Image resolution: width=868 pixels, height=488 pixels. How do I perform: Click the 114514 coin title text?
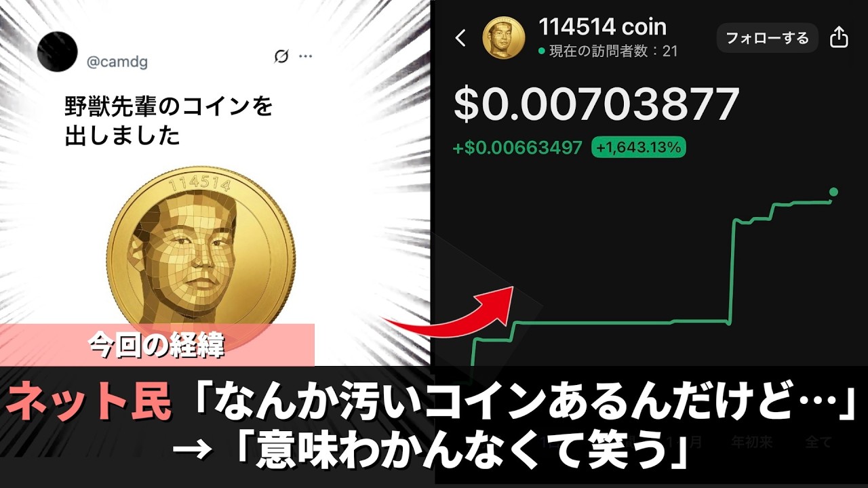tap(602, 27)
